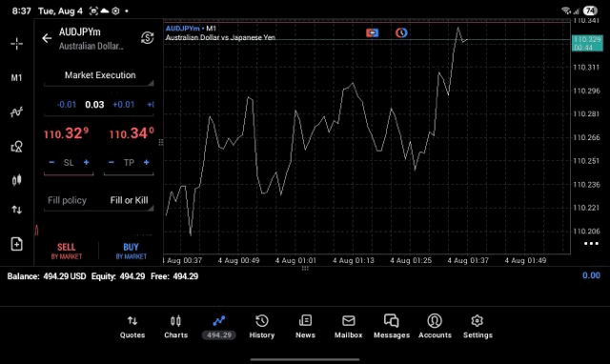Open the M1 timeframe selector
Viewport: 610px width, 364px height.
(16, 78)
